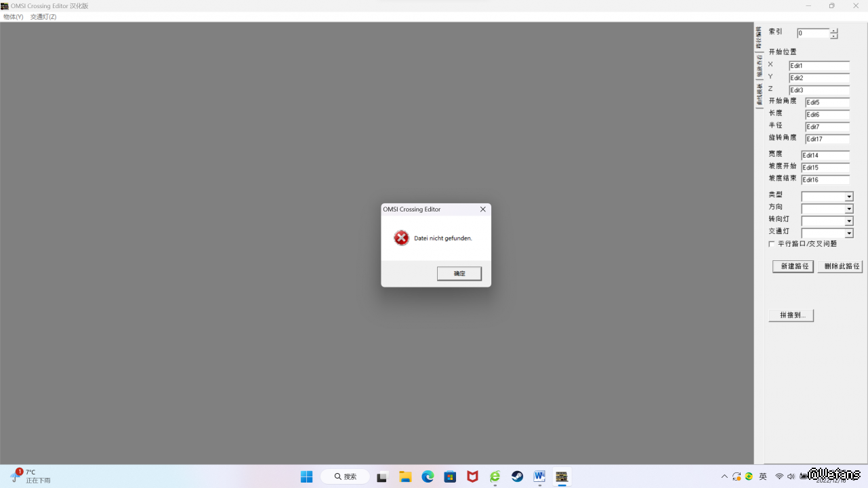The width and height of the screenshot is (868, 488).
Task: Open Microsoft Store from the taskbar
Action: click(x=450, y=476)
